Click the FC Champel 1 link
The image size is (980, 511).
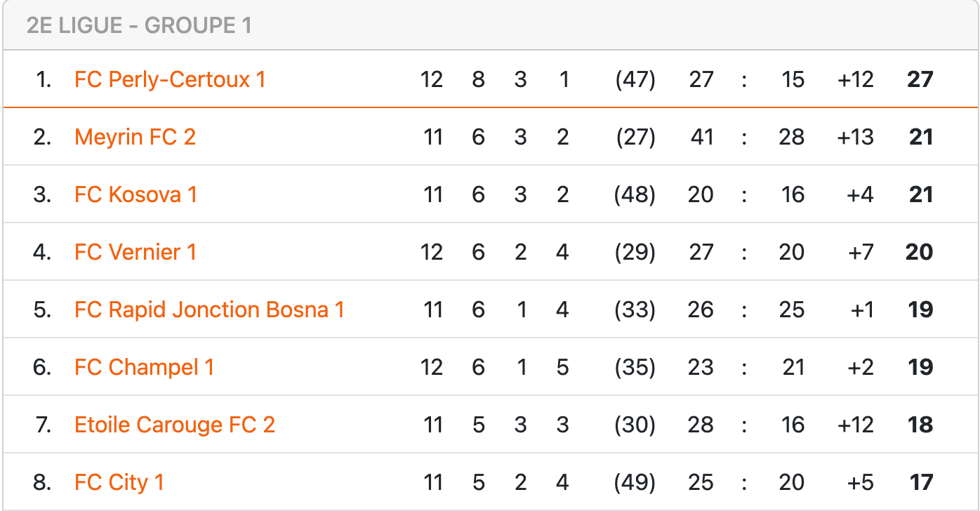pos(144,367)
